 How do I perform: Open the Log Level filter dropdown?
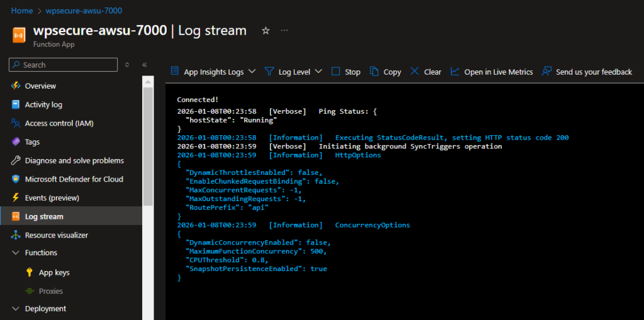point(293,72)
